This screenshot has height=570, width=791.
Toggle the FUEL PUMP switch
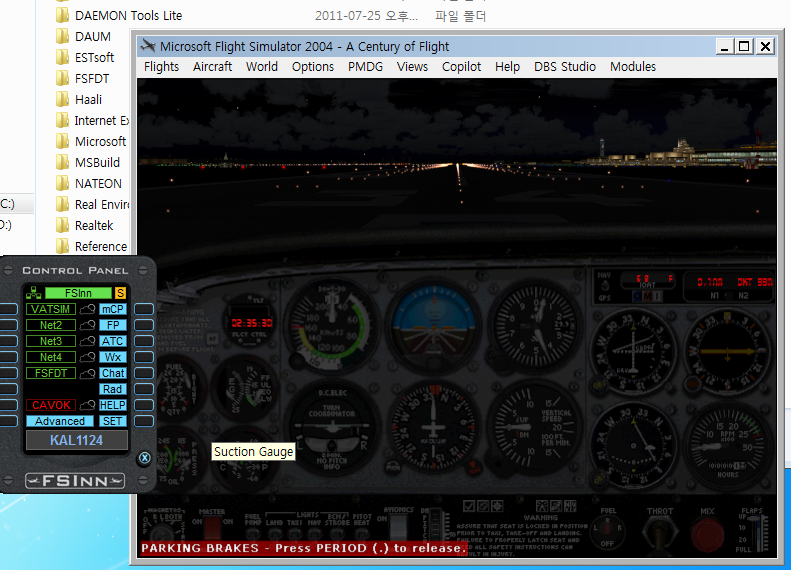[253, 534]
